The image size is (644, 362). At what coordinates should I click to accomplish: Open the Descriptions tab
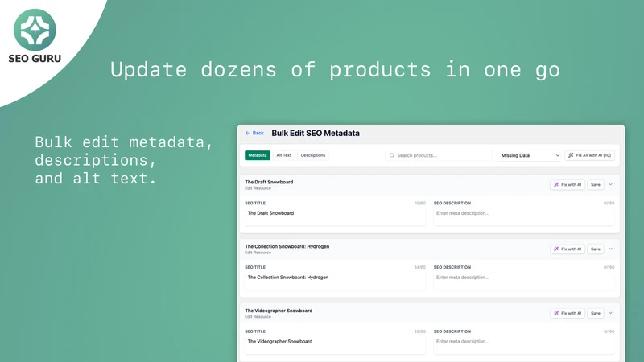coord(313,155)
